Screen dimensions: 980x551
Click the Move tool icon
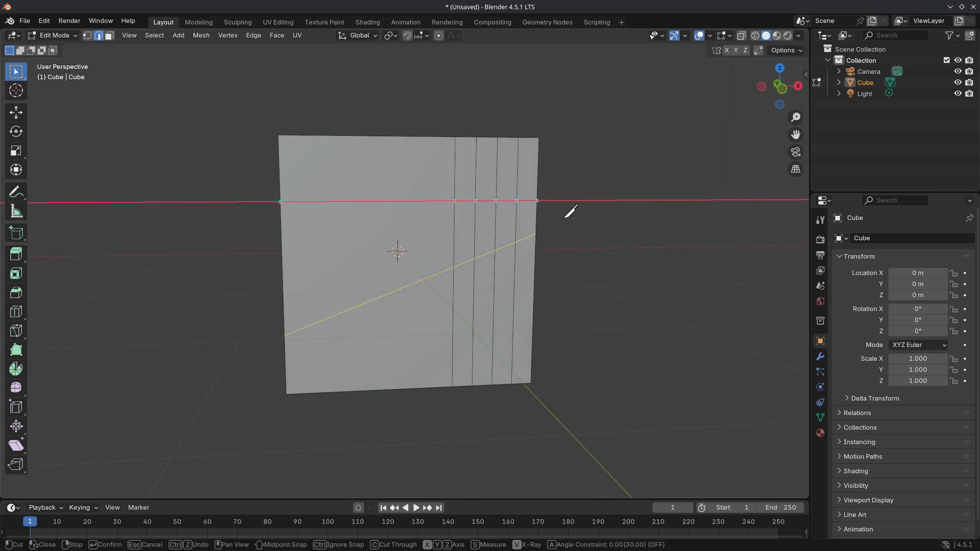16,112
